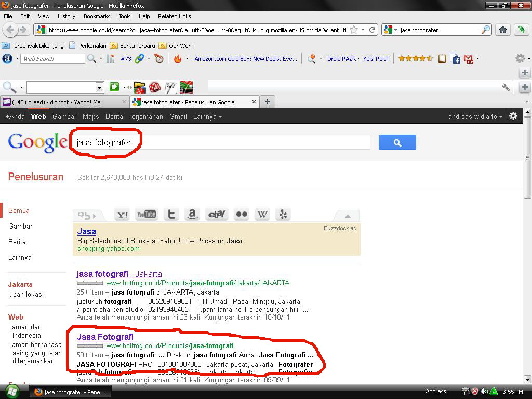Go to the Home page icon
532x399 pixels.
tap(503, 30)
